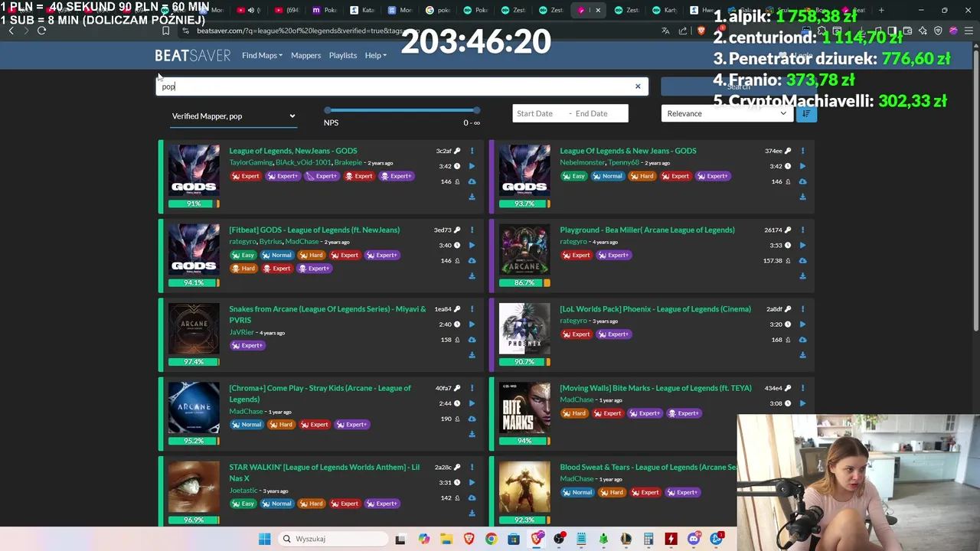
Task: Download zip of League of Legends, NewJeans - GODS
Action: (x=472, y=197)
